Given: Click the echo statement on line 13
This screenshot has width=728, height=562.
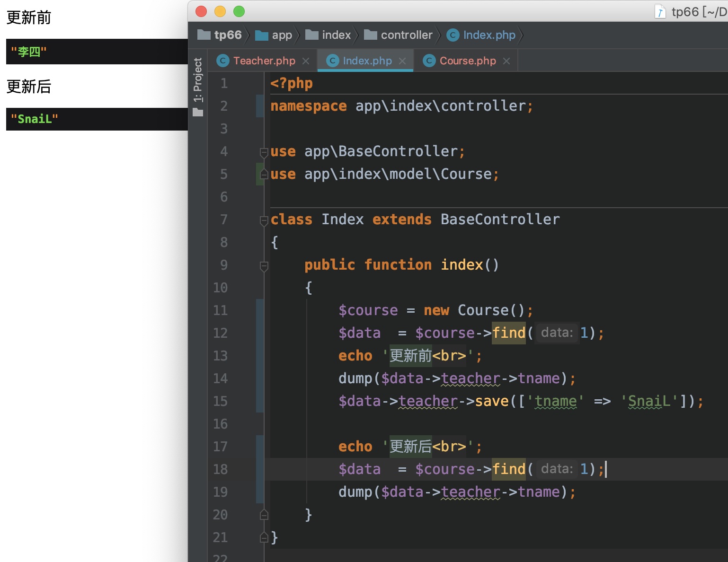Looking at the screenshot, I should tap(355, 356).
